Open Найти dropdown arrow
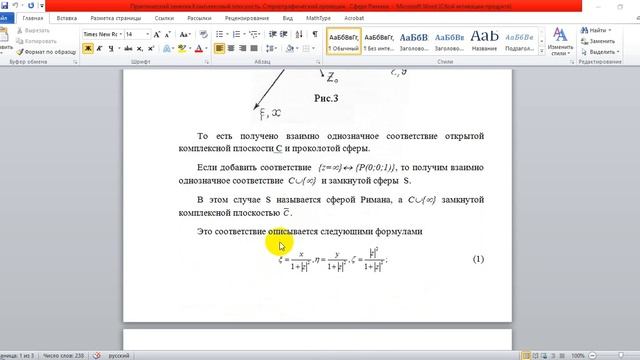 point(610,30)
